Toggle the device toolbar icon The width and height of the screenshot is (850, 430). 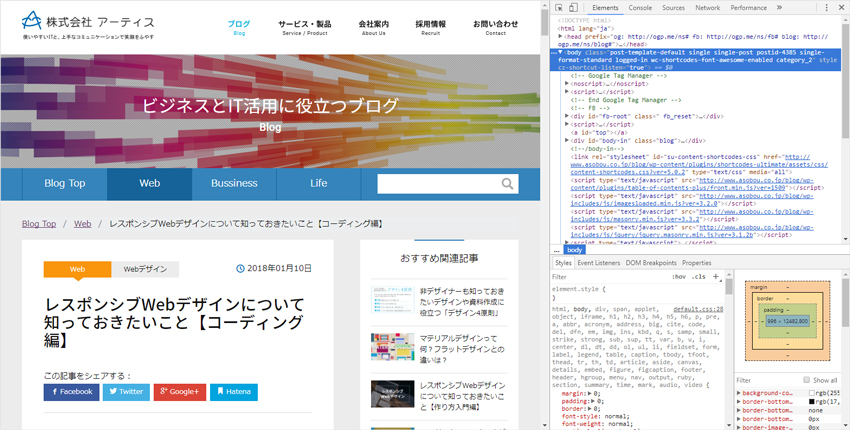(x=573, y=8)
